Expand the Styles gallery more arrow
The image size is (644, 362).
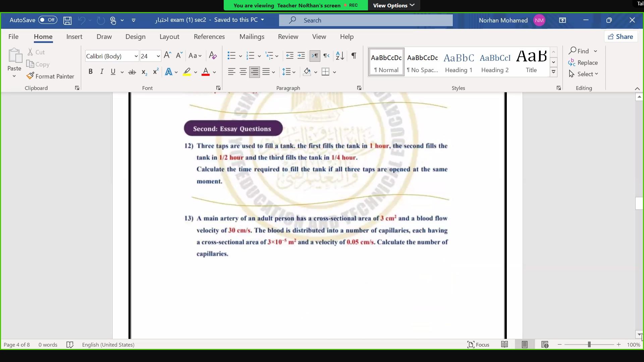click(x=554, y=72)
